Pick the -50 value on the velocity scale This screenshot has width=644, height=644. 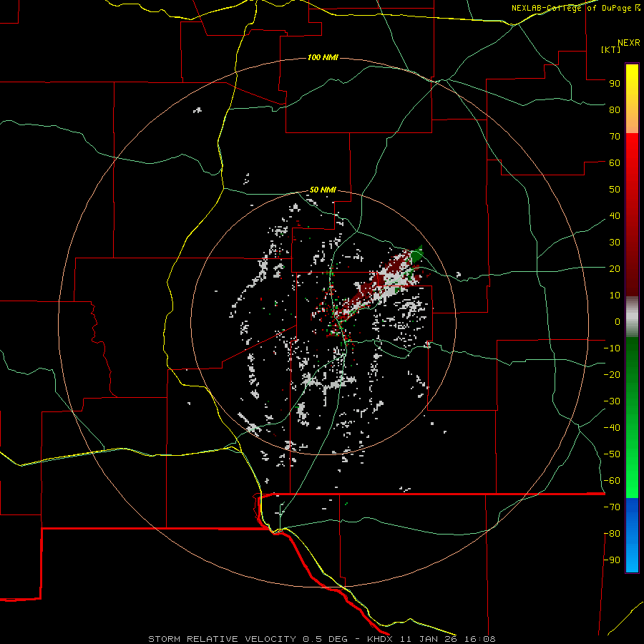(x=612, y=454)
